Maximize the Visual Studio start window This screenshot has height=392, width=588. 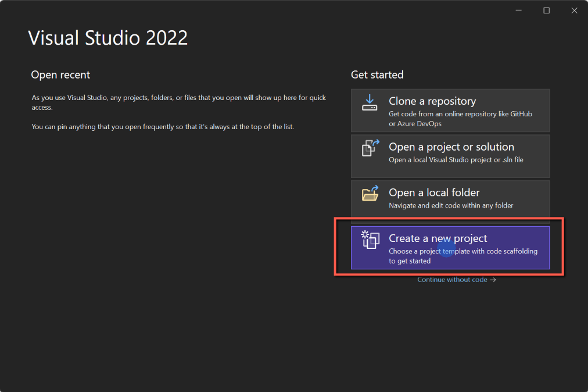[x=546, y=10]
